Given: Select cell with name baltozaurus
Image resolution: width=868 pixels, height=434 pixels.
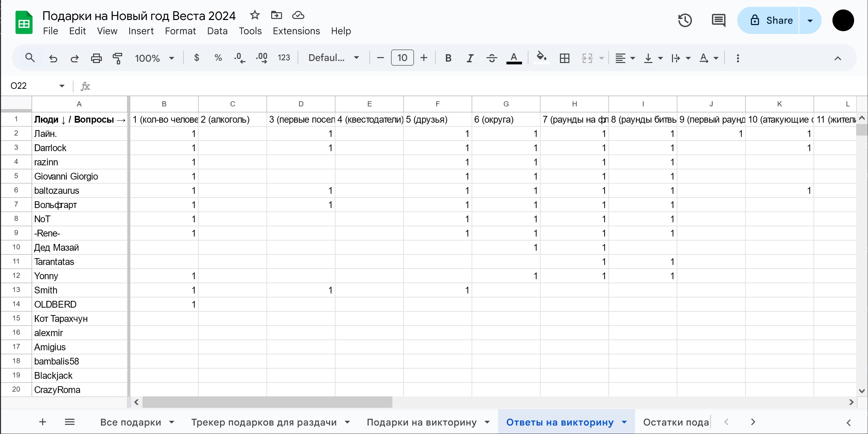Looking at the screenshot, I should [x=80, y=190].
